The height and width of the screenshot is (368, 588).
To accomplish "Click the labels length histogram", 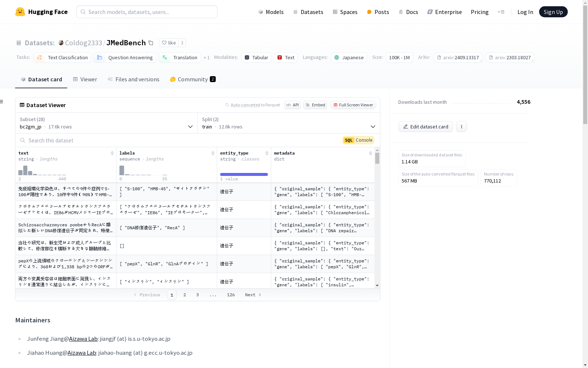I will (143, 170).
